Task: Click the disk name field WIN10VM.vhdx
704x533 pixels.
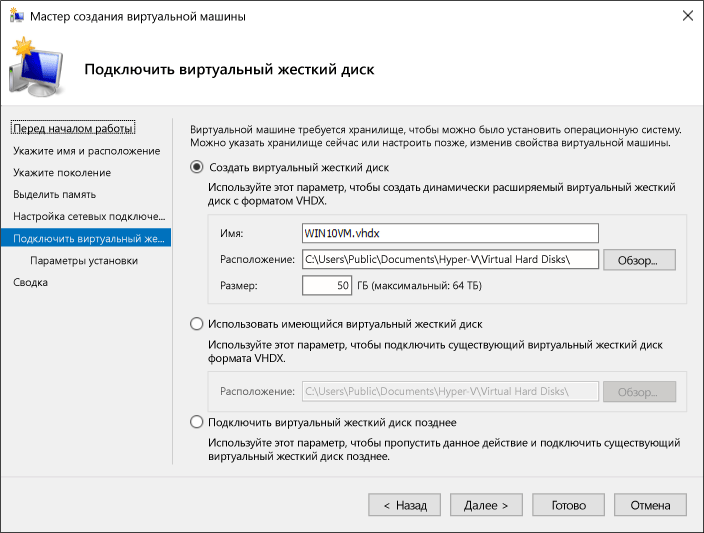Action: click(449, 233)
